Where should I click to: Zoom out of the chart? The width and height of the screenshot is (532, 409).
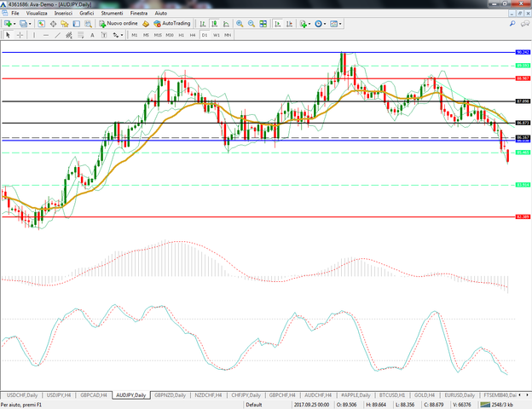click(x=251, y=23)
